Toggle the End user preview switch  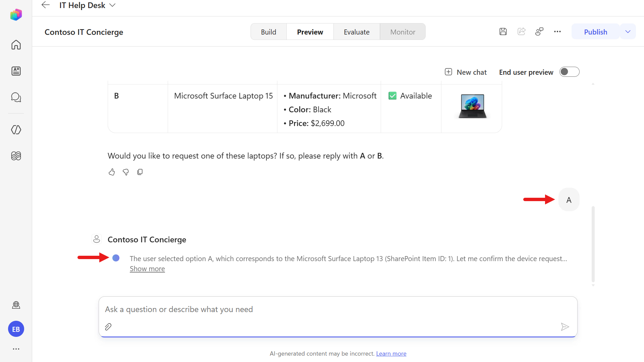[569, 72]
